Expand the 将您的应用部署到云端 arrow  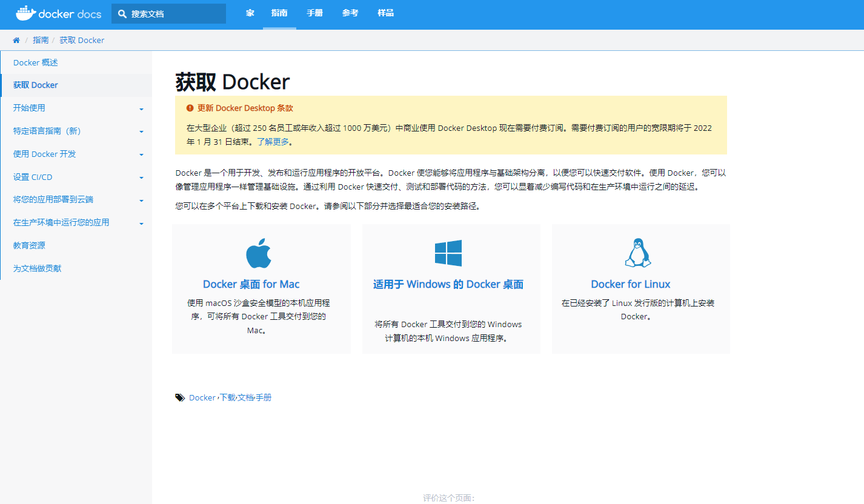pos(141,201)
